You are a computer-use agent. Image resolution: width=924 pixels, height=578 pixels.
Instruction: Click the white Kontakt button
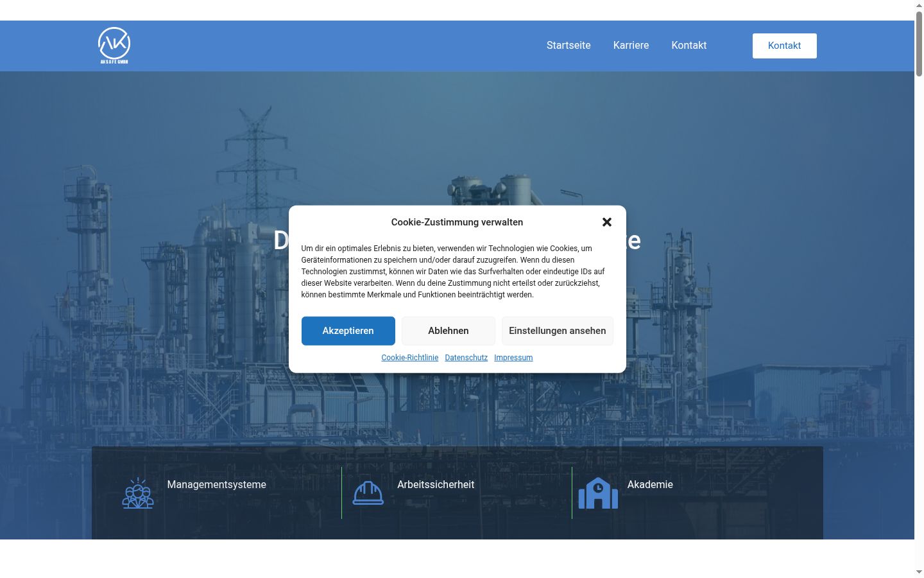point(784,46)
